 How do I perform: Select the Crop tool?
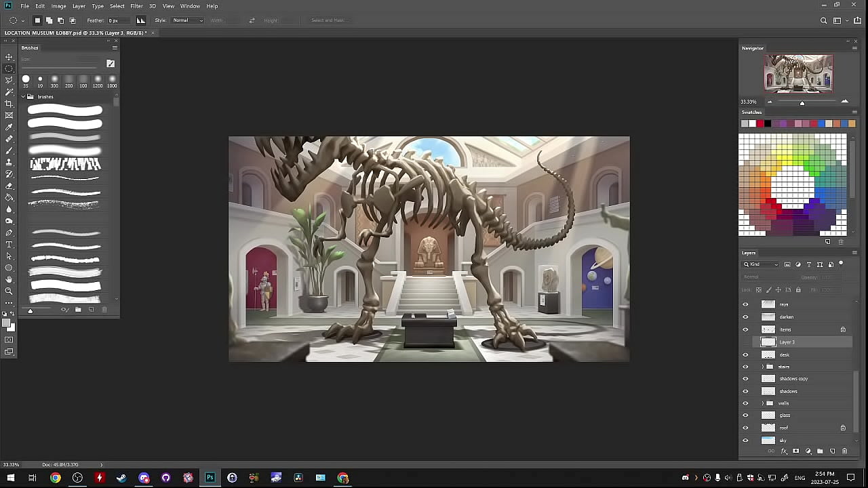(x=9, y=104)
